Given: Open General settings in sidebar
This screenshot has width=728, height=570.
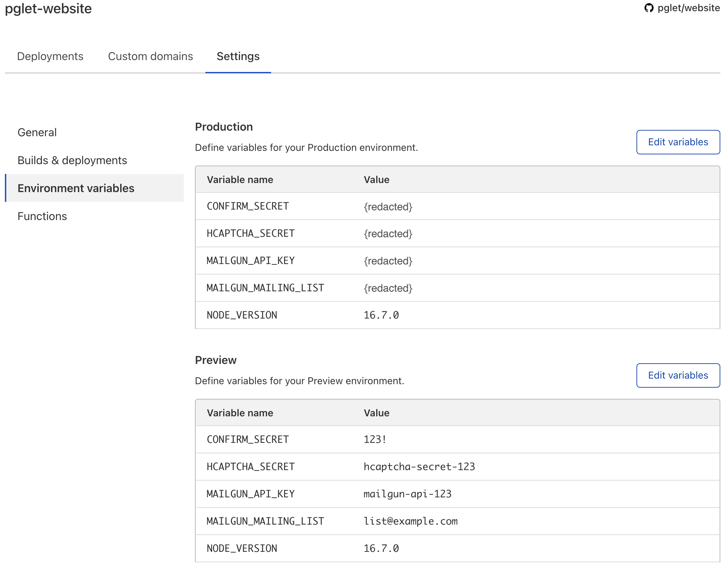Looking at the screenshot, I should click(x=37, y=132).
